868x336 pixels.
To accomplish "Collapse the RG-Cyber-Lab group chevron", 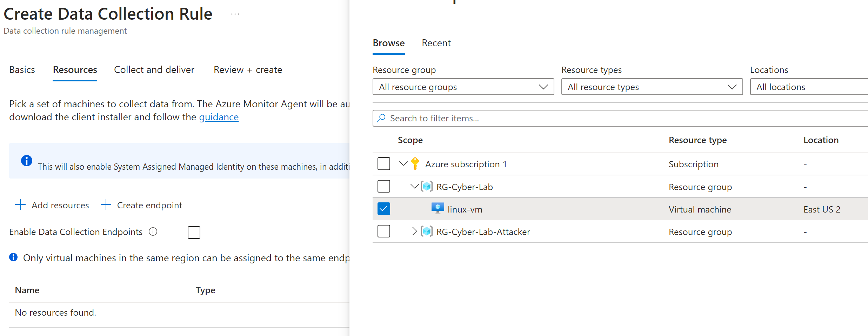I will (x=415, y=186).
